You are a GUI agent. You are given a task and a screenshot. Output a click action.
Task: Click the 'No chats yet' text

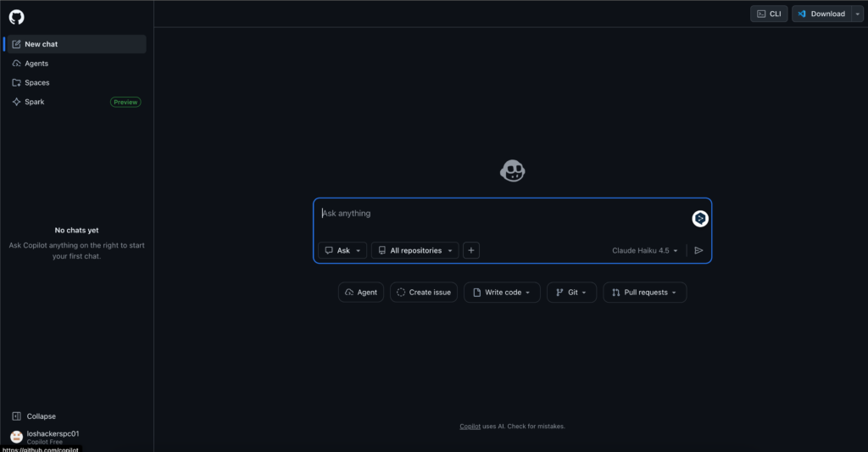coord(76,230)
